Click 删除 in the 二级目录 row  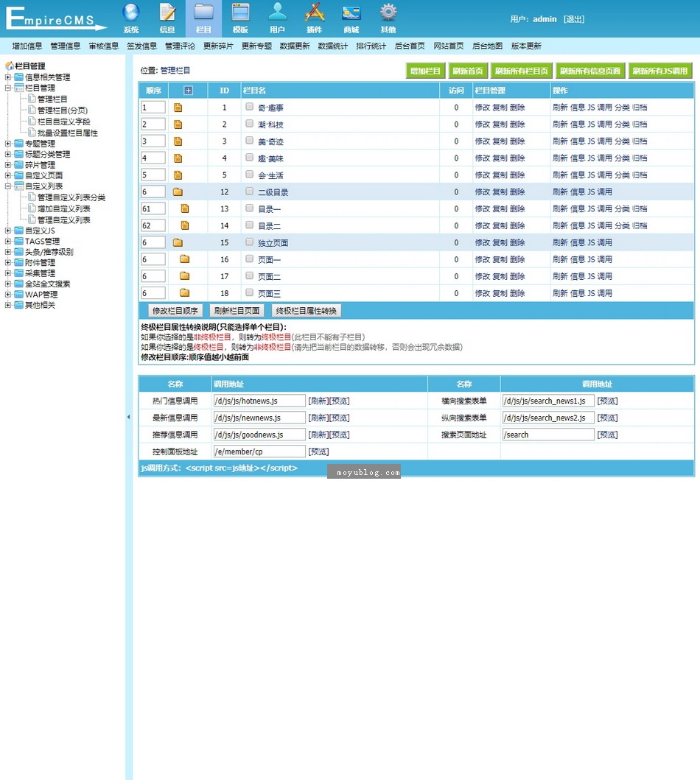517,192
